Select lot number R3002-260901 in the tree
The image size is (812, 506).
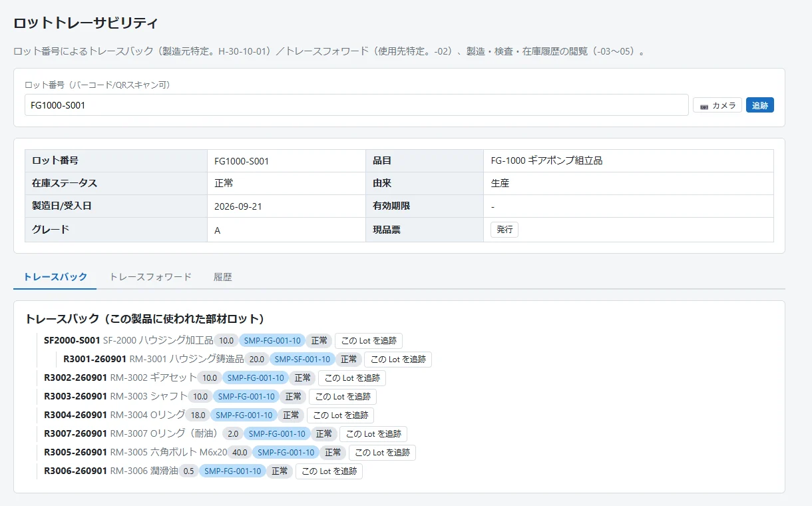(x=75, y=378)
